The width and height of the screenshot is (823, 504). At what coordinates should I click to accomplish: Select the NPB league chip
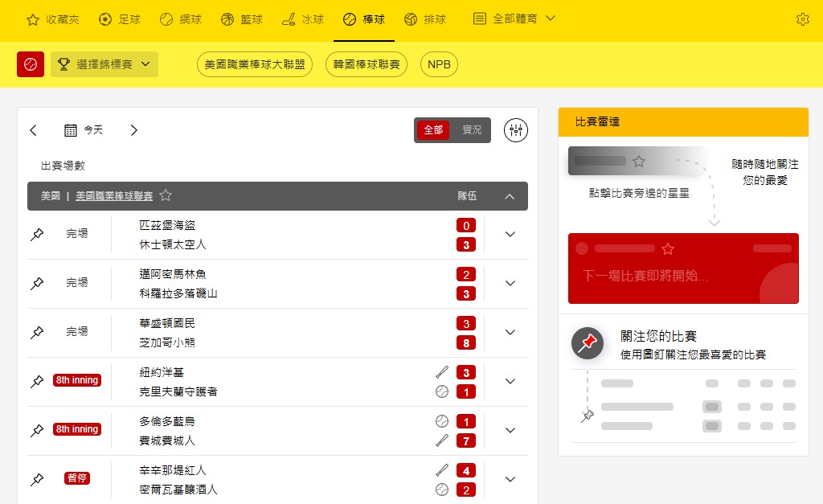click(x=439, y=64)
